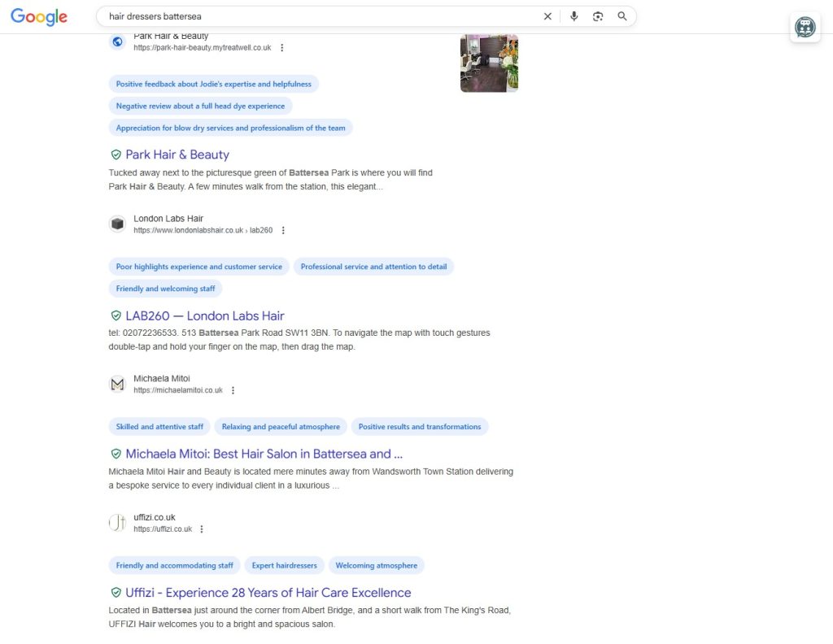Open three-dot menu beside uffizi.co.uk URL

[x=202, y=529]
